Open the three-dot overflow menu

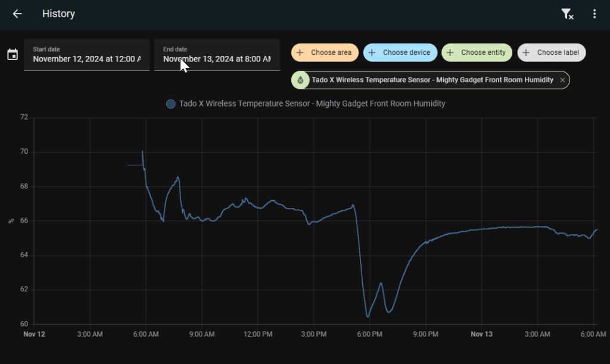594,14
